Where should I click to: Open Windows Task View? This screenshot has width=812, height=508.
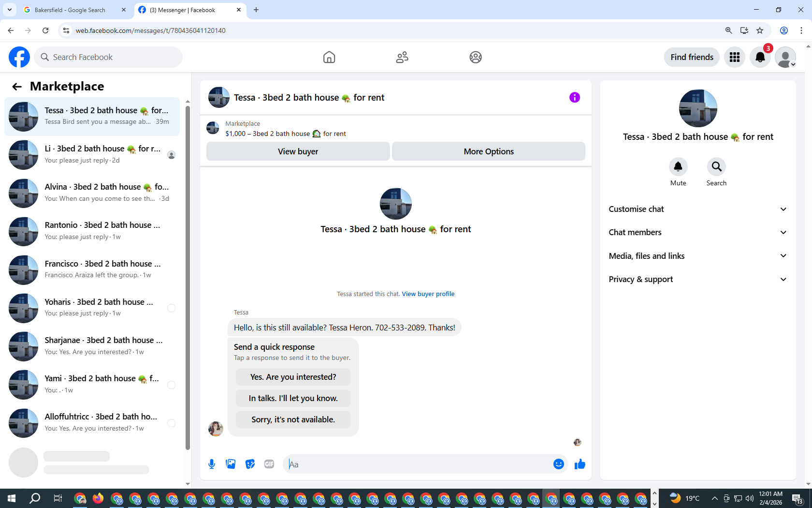click(x=58, y=498)
